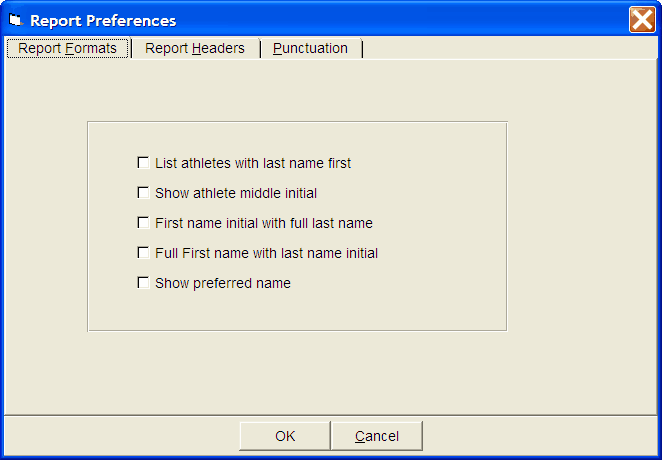The width and height of the screenshot is (662, 460).
Task: Close the Report Preferences dialog
Action: [642, 20]
